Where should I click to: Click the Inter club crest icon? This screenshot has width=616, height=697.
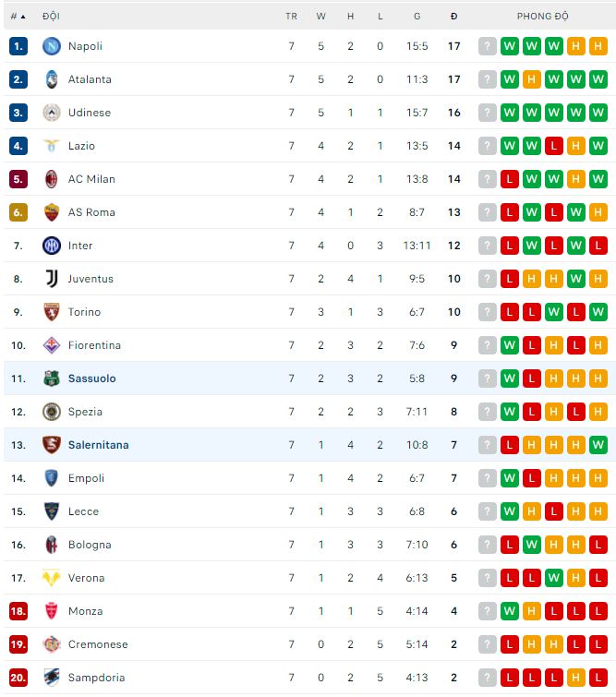pos(51,246)
